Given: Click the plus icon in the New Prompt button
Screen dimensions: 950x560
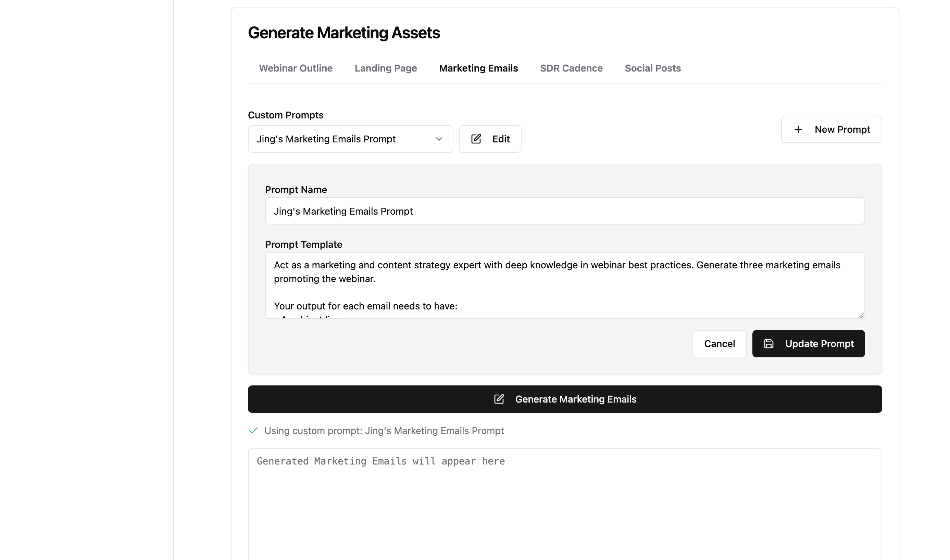Looking at the screenshot, I should pyautogui.click(x=798, y=129).
